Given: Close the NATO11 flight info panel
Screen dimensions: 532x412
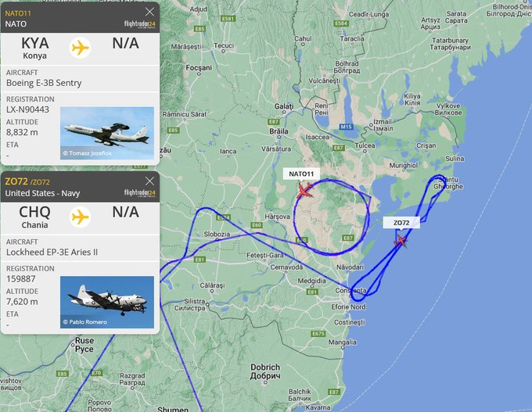Looking at the screenshot, I should [x=149, y=12].
